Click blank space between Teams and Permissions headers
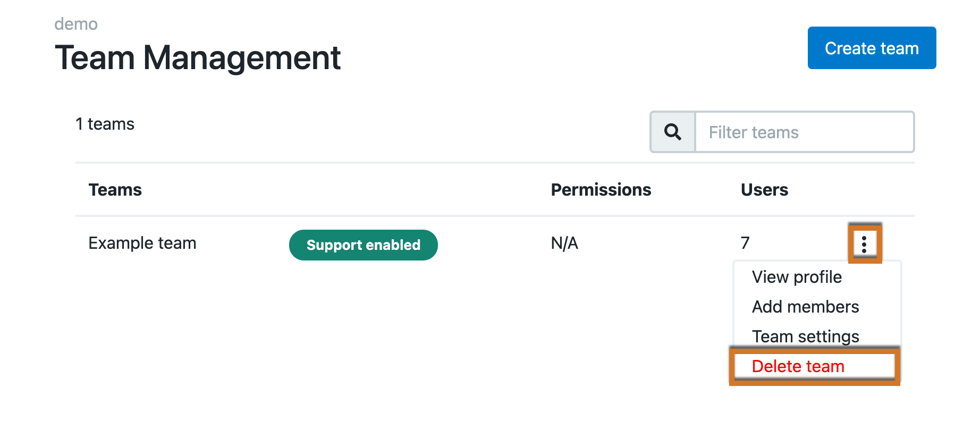This screenshot has height=437, width=980. pyautogui.click(x=345, y=190)
